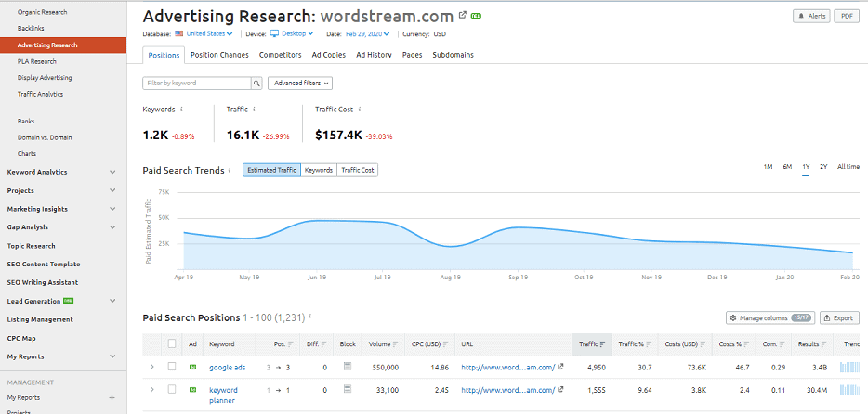The image size is (868, 414).
Task: Sort by CPC (USD) column filter icon
Action: tap(446, 344)
